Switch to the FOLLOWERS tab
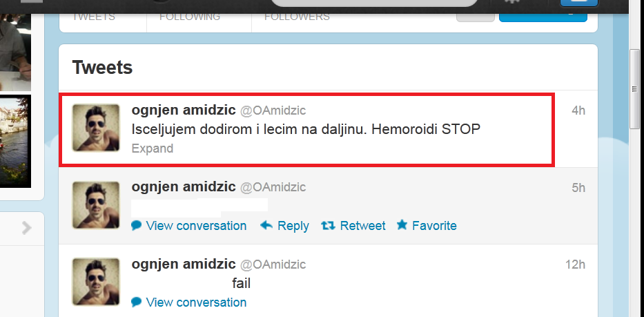644x317 pixels. (297, 17)
